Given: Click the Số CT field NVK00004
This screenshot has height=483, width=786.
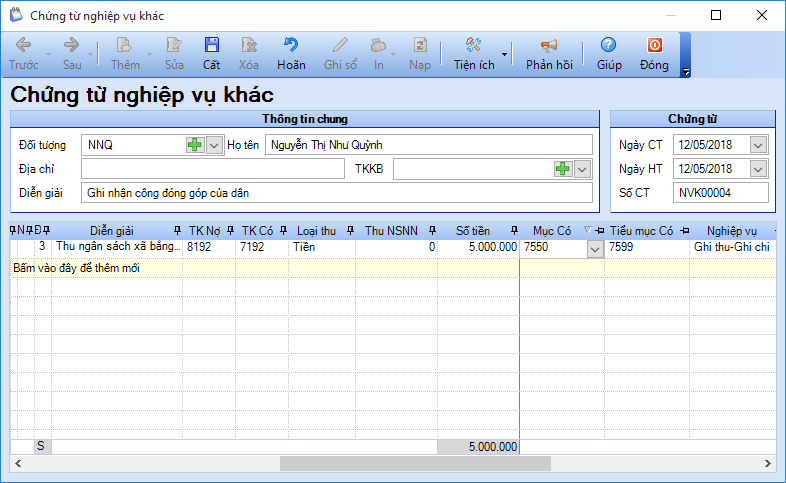Looking at the screenshot, I should point(720,193).
